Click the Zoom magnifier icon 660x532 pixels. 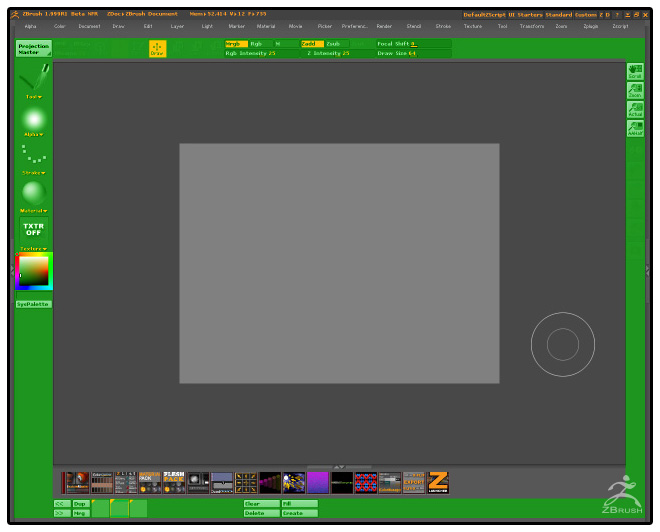[x=635, y=90]
